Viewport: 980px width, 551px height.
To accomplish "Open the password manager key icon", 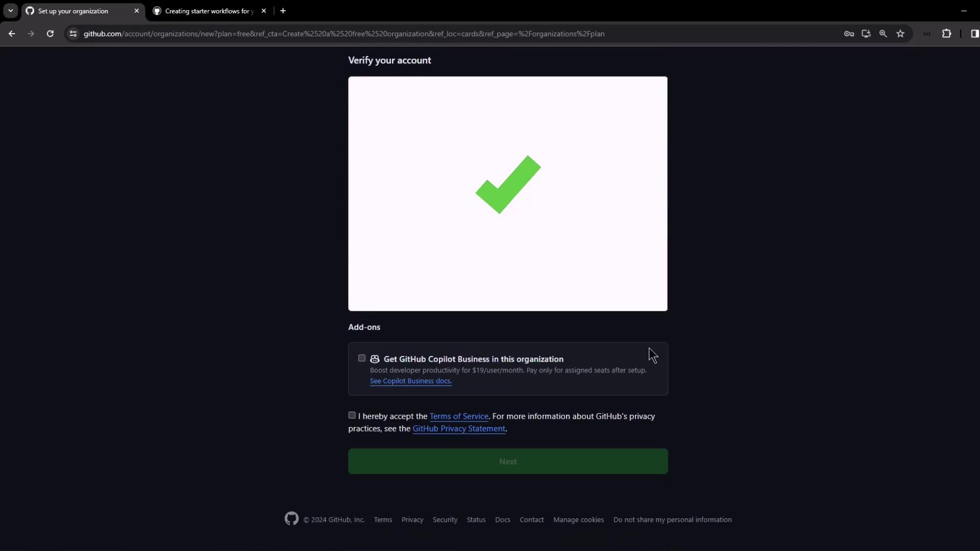I will [849, 34].
